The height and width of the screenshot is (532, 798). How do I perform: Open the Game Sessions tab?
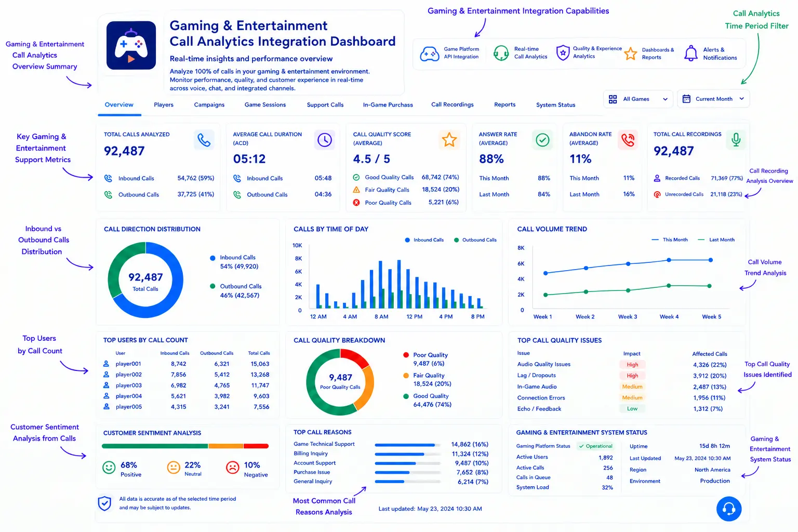click(265, 105)
